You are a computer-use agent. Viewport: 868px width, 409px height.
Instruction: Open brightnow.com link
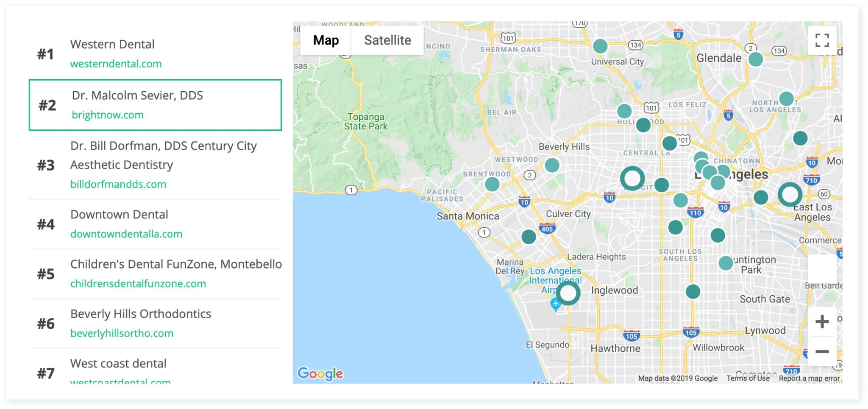pyautogui.click(x=108, y=115)
